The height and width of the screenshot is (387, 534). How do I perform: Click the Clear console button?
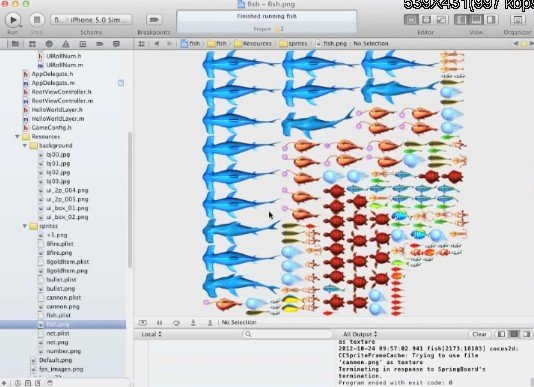click(x=480, y=334)
